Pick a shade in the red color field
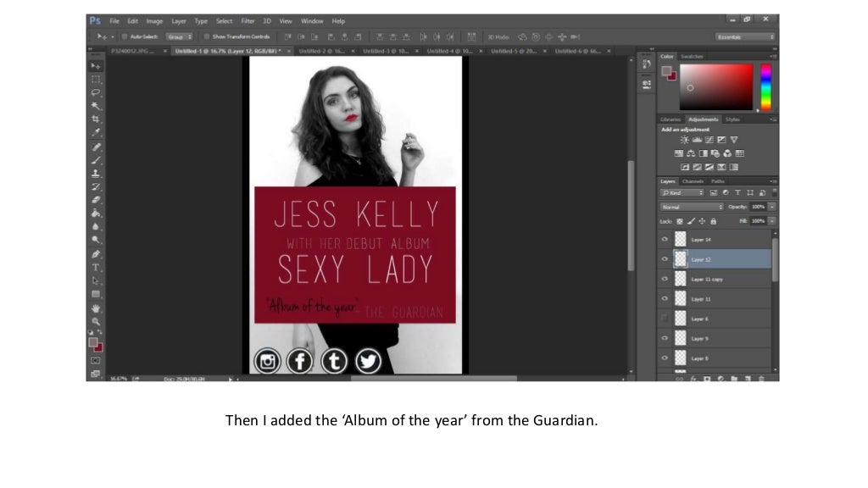Viewport: 868px width, 488px height. tap(715, 87)
